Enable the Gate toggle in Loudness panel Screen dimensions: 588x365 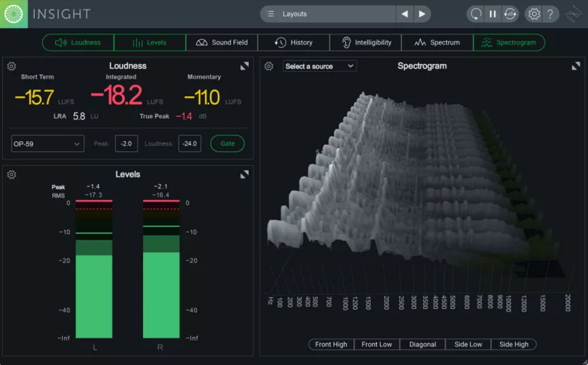tap(227, 143)
